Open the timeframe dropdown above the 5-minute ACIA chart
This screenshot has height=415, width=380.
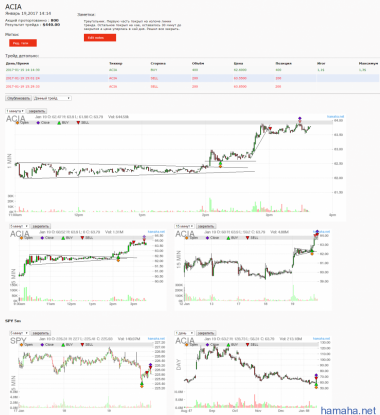point(19,226)
